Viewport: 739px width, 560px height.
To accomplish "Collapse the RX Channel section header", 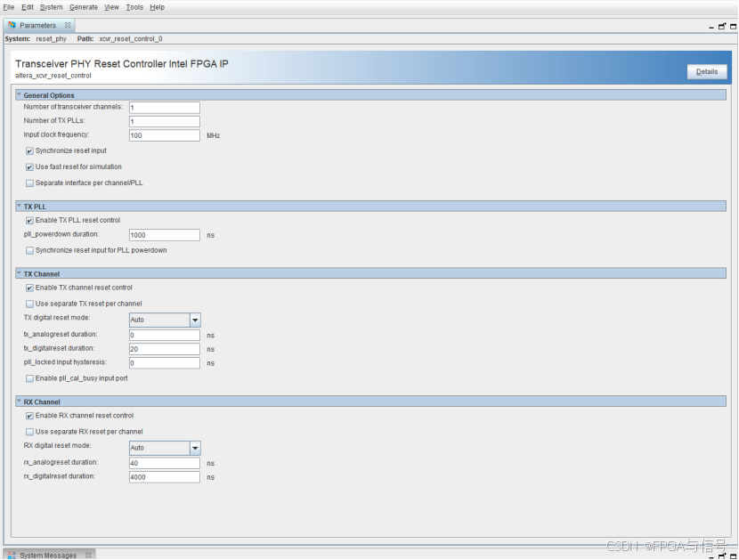I will [21, 402].
